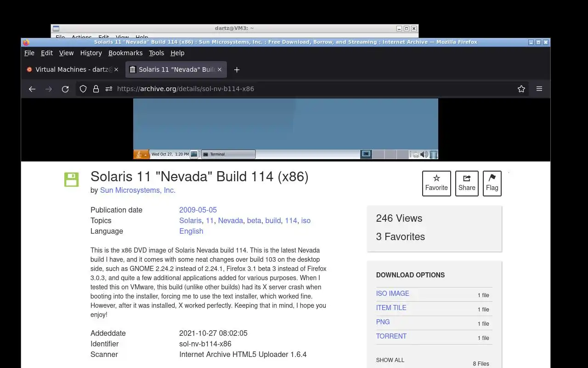588x368 pixels.
Task: Maximize the dartz@VM3 terminal window
Action: pos(406,29)
